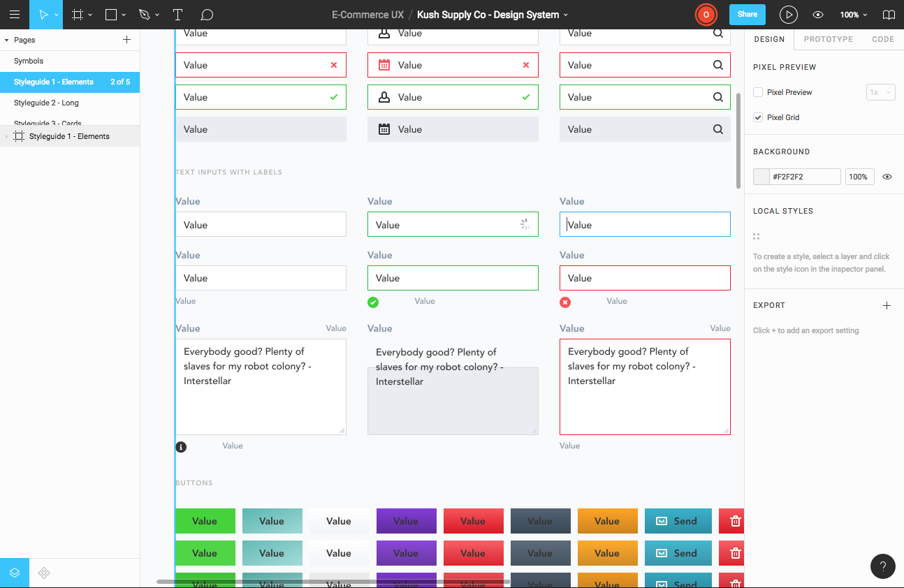
Task: Switch to the Code tab
Action: pyautogui.click(x=882, y=39)
